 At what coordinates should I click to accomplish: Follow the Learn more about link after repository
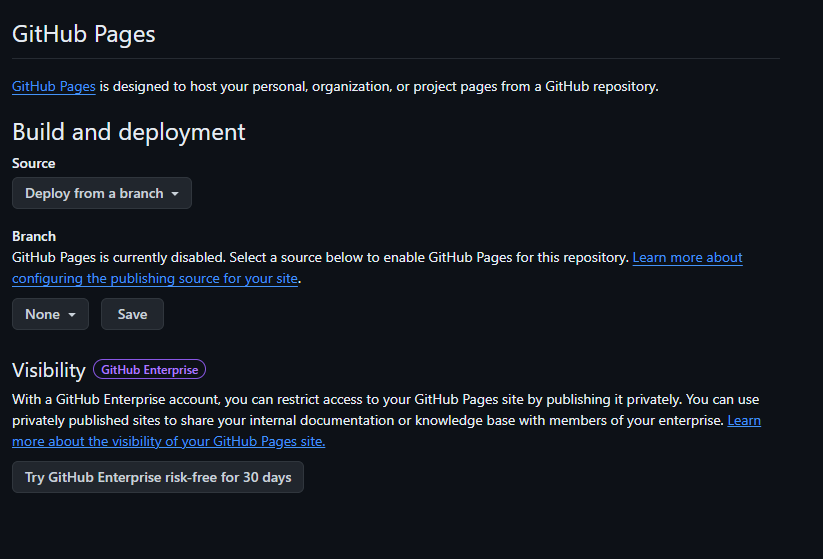click(x=688, y=257)
